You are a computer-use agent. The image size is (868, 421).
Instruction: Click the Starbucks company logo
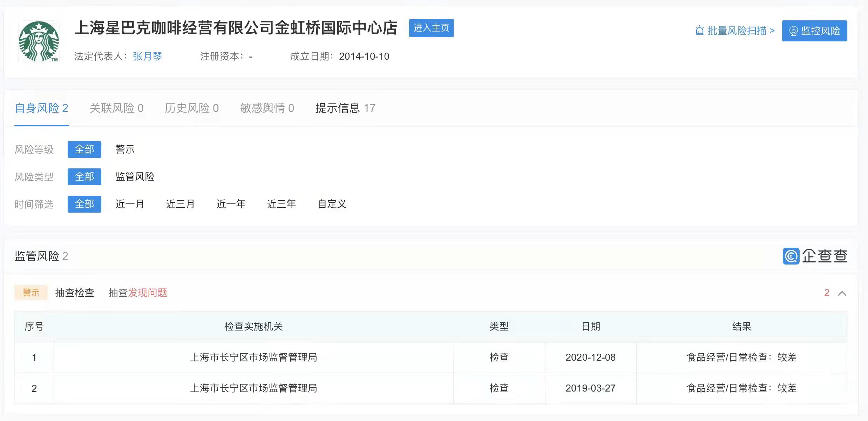click(39, 41)
